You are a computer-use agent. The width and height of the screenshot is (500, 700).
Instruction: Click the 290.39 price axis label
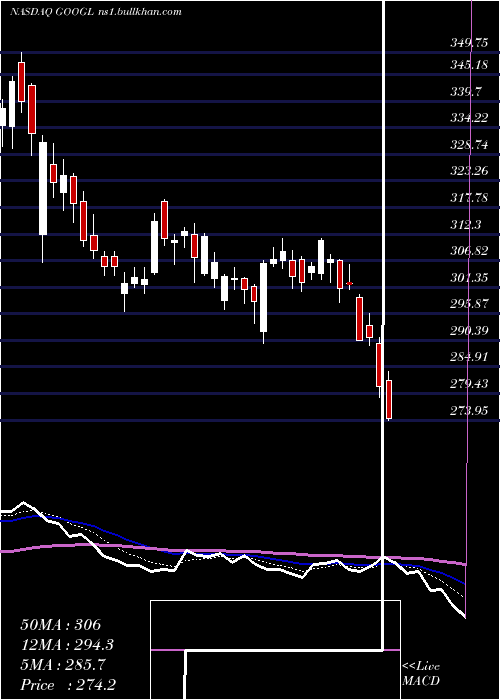[468, 331]
